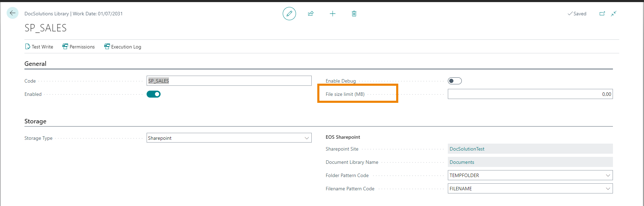Click the back arrow button
Viewport: 644px width, 206px height.
click(x=13, y=13)
